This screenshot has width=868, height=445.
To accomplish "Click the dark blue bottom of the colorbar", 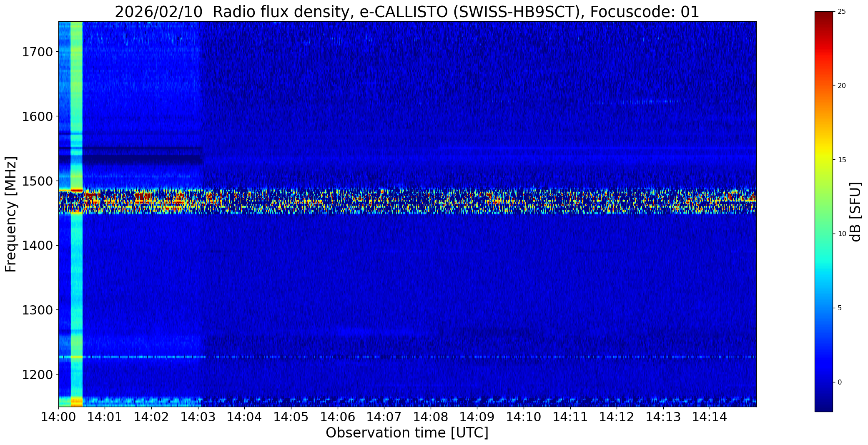I will (823, 405).
